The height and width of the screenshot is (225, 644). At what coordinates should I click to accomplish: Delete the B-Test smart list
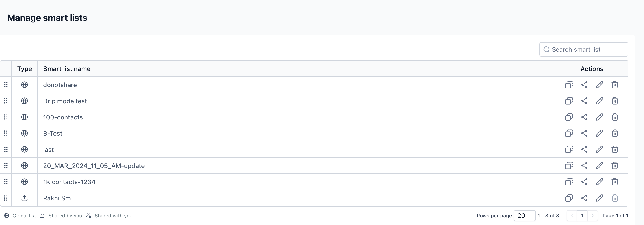point(615,133)
